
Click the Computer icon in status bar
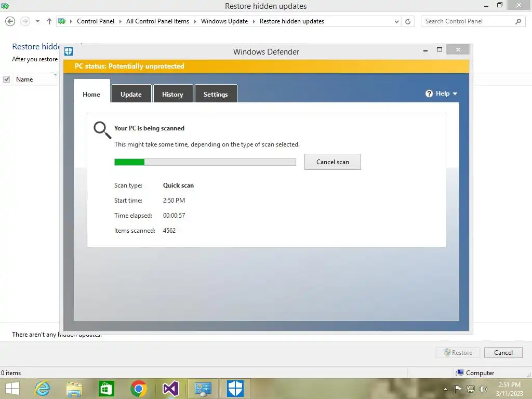tap(460, 373)
